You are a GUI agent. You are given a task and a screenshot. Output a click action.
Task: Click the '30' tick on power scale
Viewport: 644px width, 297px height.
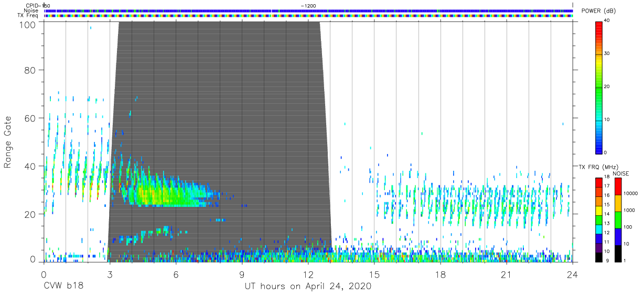coord(607,54)
